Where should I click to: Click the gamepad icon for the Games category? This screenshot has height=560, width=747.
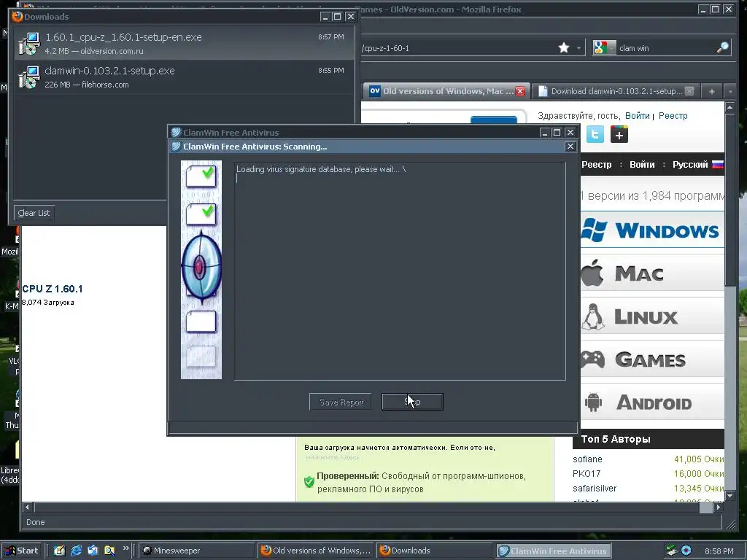coord(592,359)
